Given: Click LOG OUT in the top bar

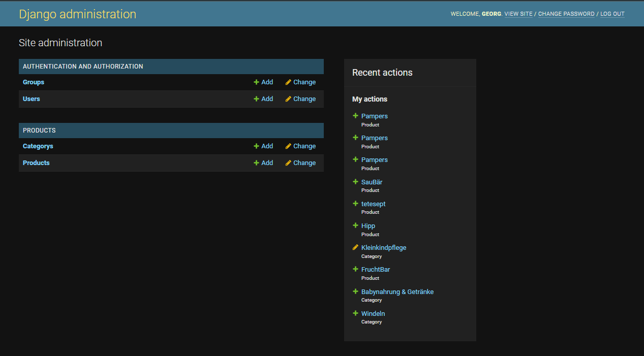Looking at the screenshot, I should click(612, 14).
